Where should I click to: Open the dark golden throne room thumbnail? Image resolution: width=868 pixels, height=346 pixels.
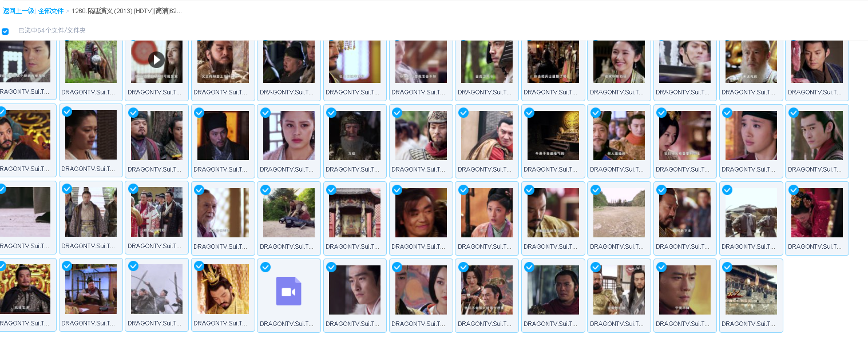pyautogui.click(x=553, y=136)
